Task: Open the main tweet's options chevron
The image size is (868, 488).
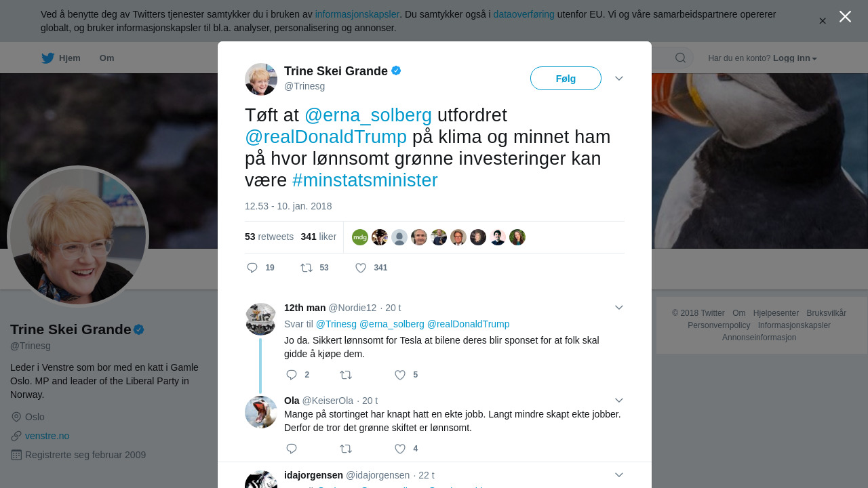Action: click(619, 79)
